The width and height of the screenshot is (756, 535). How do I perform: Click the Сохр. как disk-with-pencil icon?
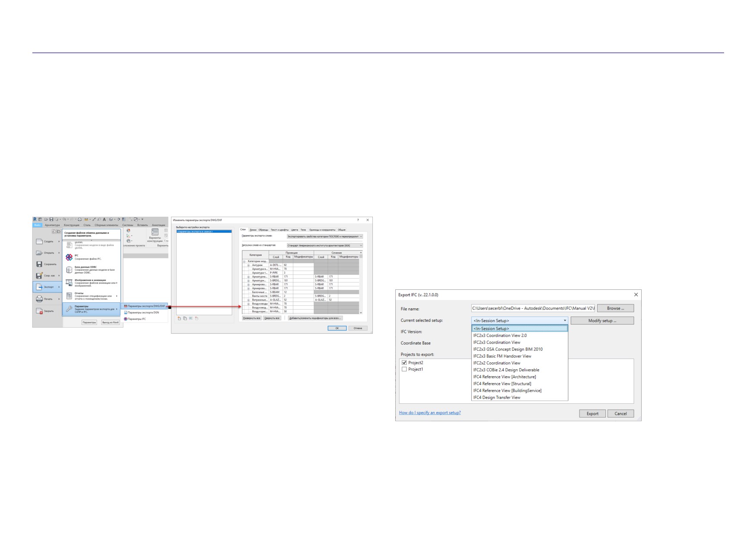point(39,275)
